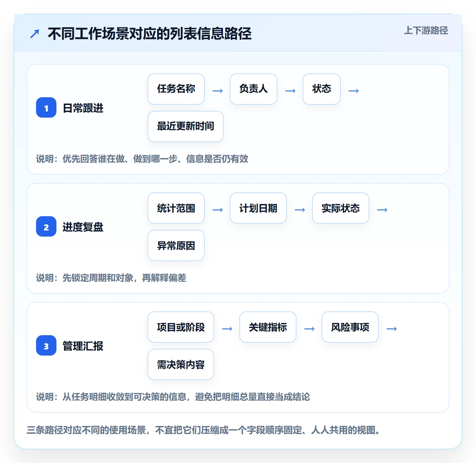This screenshot has width=476, height=463.
Task: Select the "日常跟进" scenario label
Action: click(x=83, y=108)
